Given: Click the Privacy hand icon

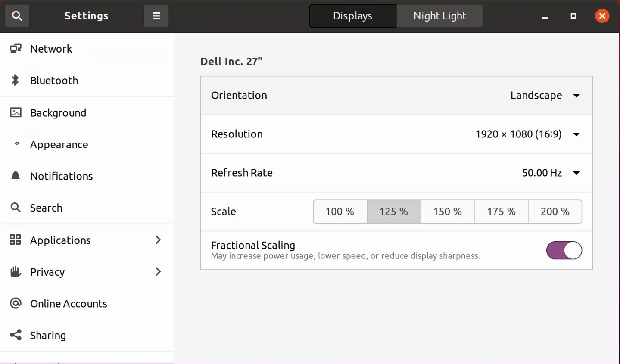Looking at the screenshot, I should pos(16,271).
